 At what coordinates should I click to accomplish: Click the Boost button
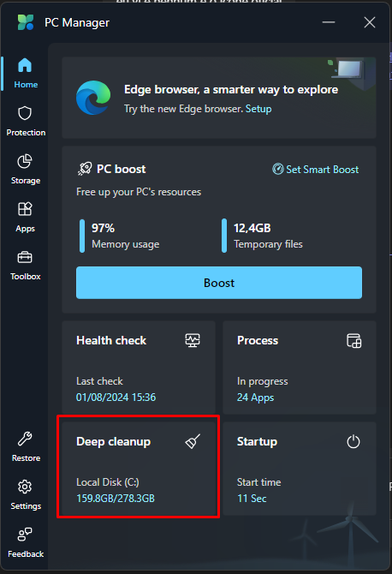click(x=219, y=283)
